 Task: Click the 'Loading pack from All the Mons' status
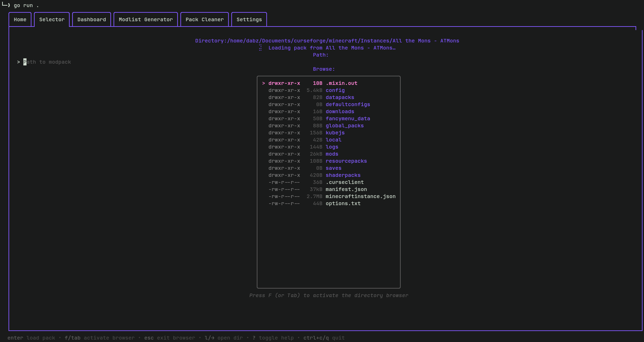(332, 48)
